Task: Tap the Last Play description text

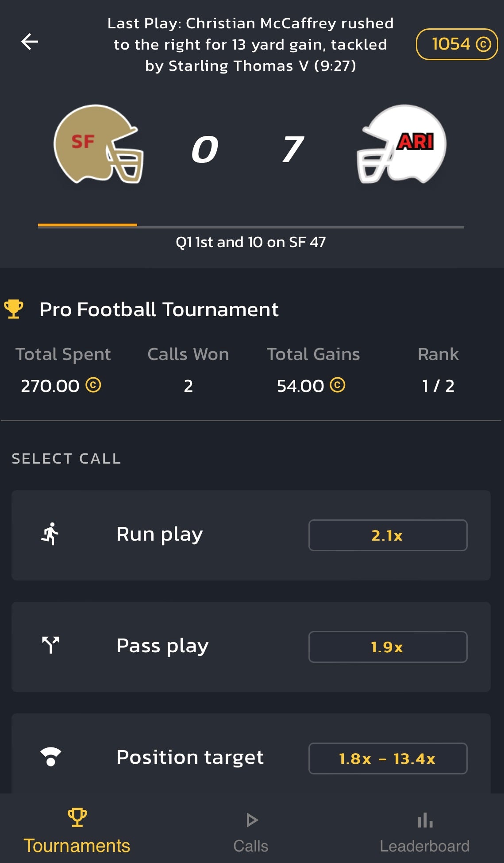Action: click(x=250, y=44)
